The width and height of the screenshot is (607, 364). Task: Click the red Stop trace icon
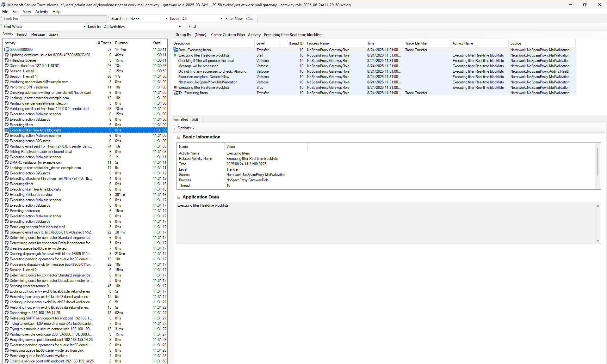(175, 88)
